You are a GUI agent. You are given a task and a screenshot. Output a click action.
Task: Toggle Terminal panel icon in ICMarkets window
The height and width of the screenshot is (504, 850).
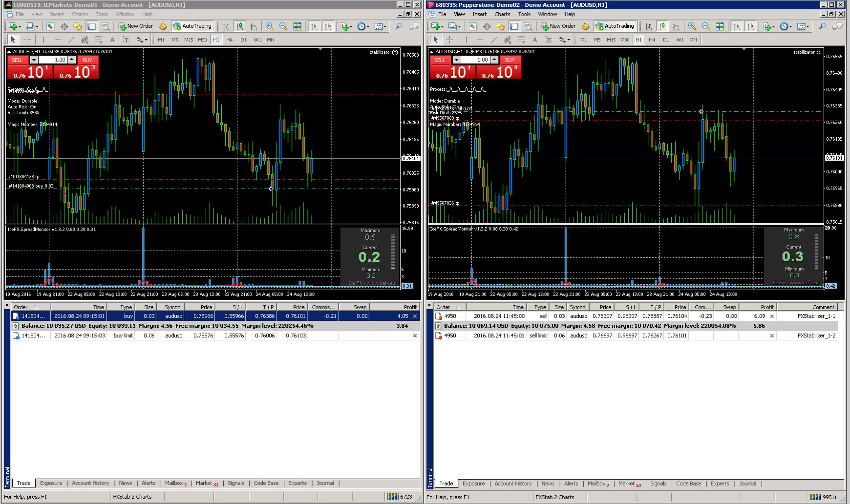tap(91, 26)
